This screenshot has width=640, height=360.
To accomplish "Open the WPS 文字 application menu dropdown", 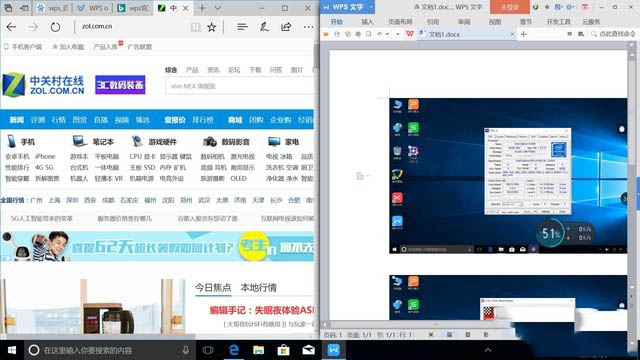I will click(371, 7).
